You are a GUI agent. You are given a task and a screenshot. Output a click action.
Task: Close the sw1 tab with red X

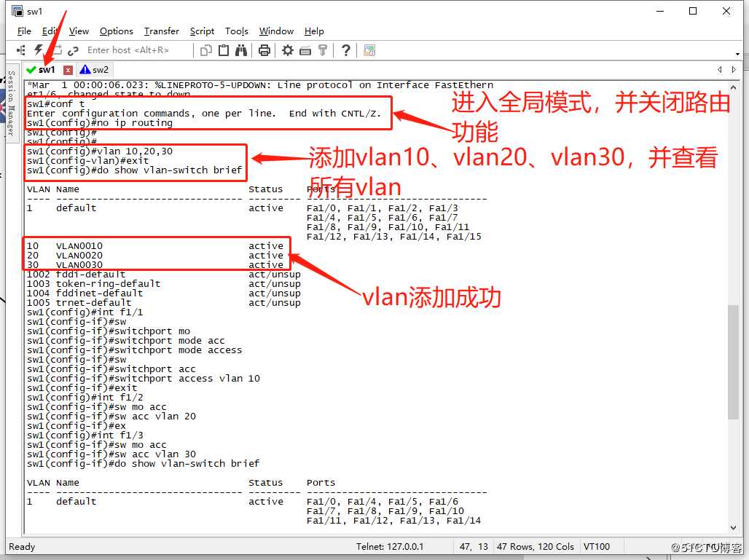pos(68,70)
